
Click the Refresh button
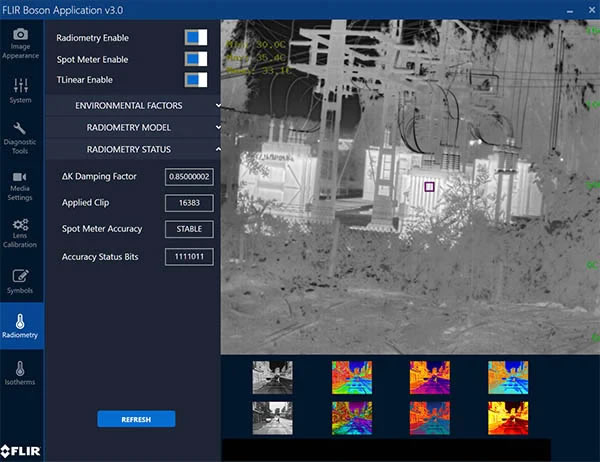point(136,419)
